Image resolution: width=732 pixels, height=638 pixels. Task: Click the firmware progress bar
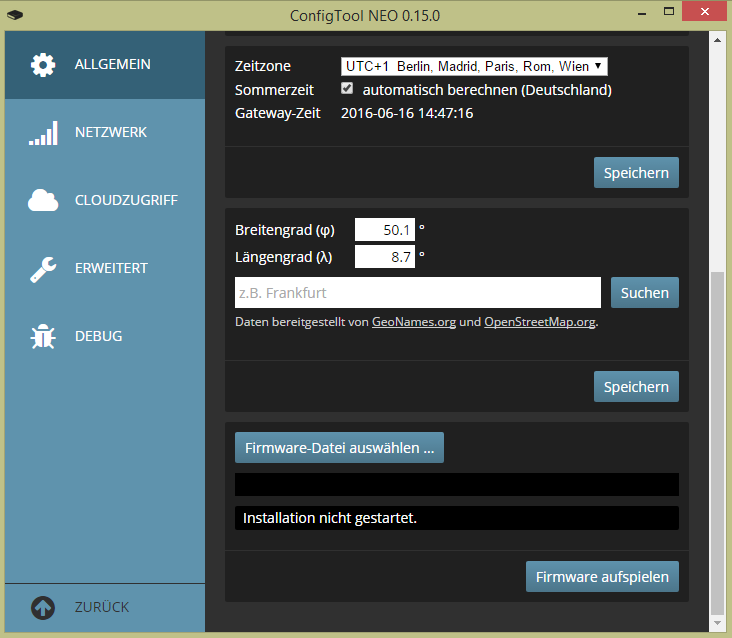coord(457,484)
